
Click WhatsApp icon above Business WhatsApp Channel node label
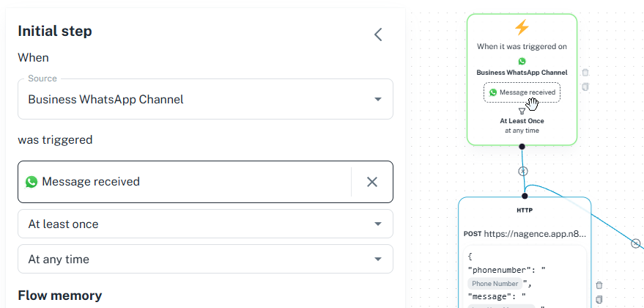(522, 62)
